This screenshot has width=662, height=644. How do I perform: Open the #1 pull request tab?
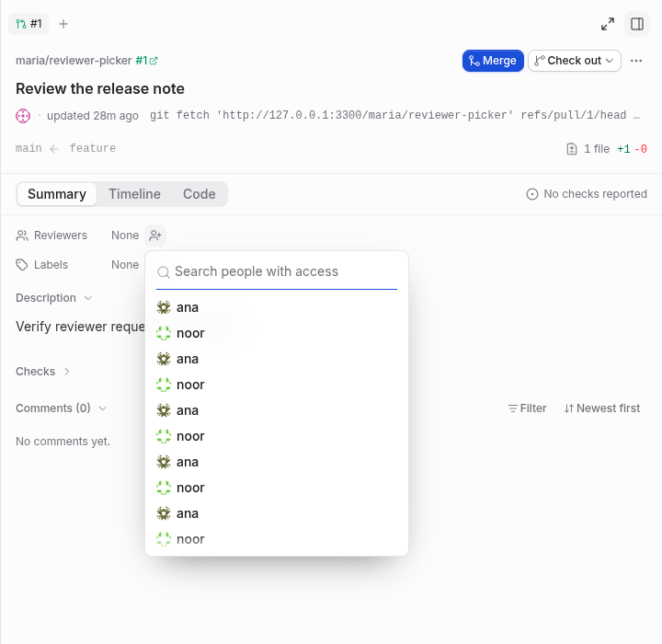29,24
